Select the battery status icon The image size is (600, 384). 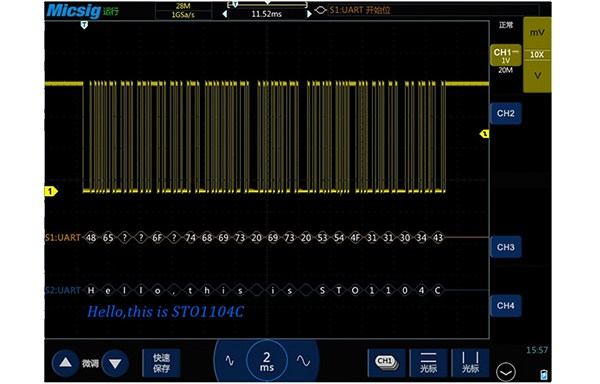tap(544, 374)
